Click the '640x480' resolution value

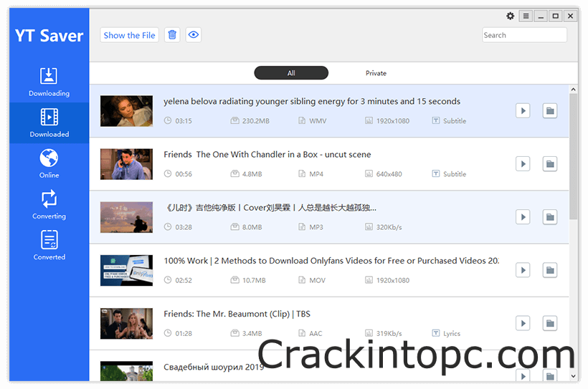pyautogui.click(x=389, y=174)
